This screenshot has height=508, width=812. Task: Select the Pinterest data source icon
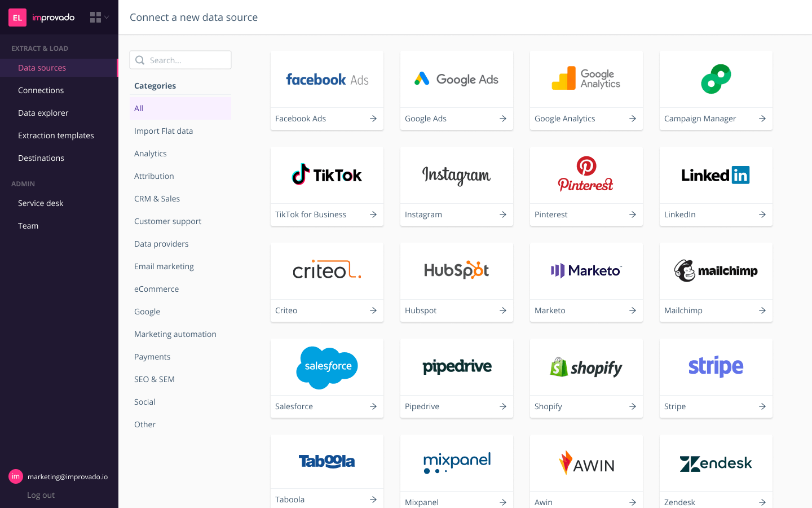[x=586, y=175]
